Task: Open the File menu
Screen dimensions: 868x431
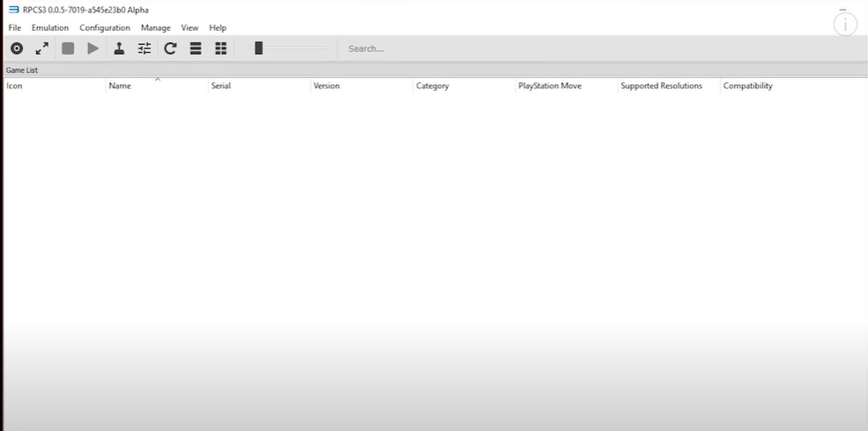Action: 15,27
